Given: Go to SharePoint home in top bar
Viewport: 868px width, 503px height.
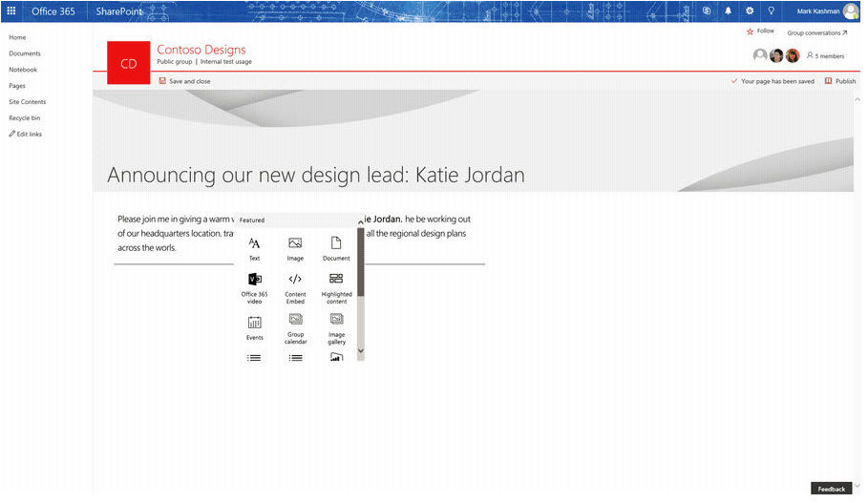Looking at the screenshot, I should pos(118,11).
